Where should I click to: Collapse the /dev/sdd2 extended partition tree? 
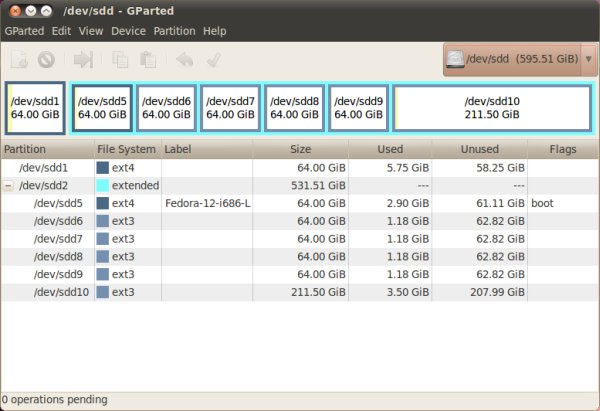pyautogui.click(x=8, y=186)
